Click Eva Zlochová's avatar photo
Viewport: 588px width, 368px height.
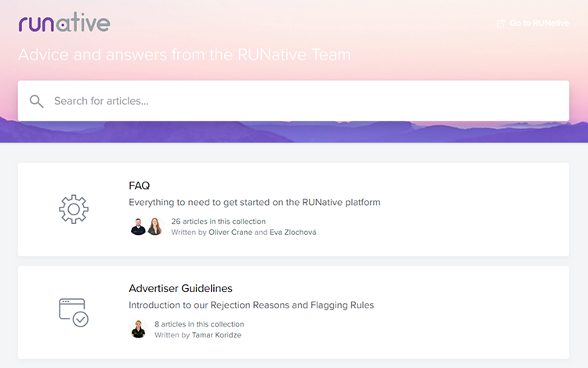click(x=155, y=226)
